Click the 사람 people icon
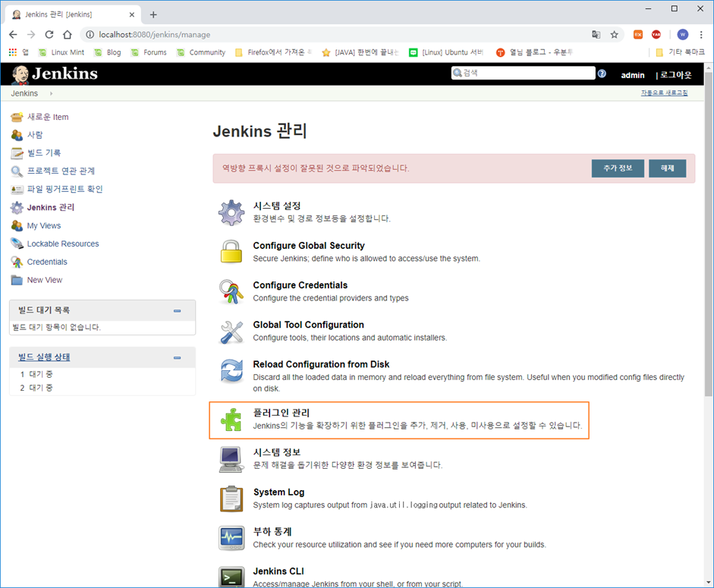Screen dimensions: 714x588 (17, 135)
